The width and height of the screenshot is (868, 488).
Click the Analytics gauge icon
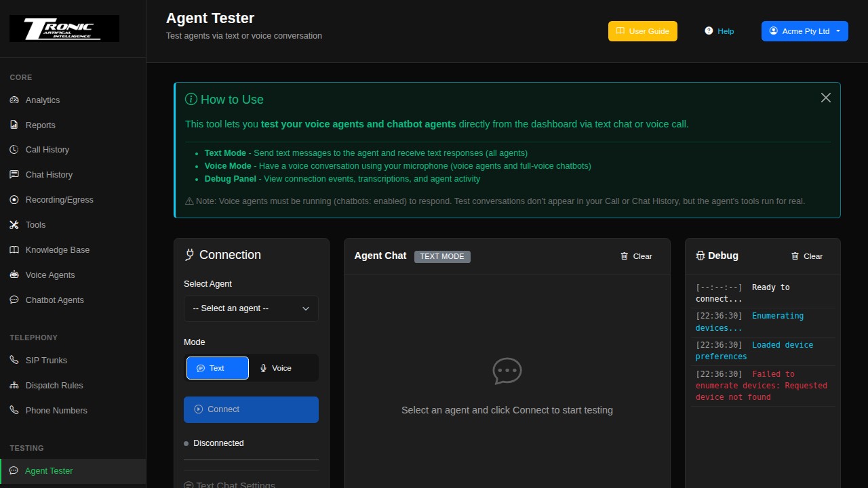[x=14, y=100]
